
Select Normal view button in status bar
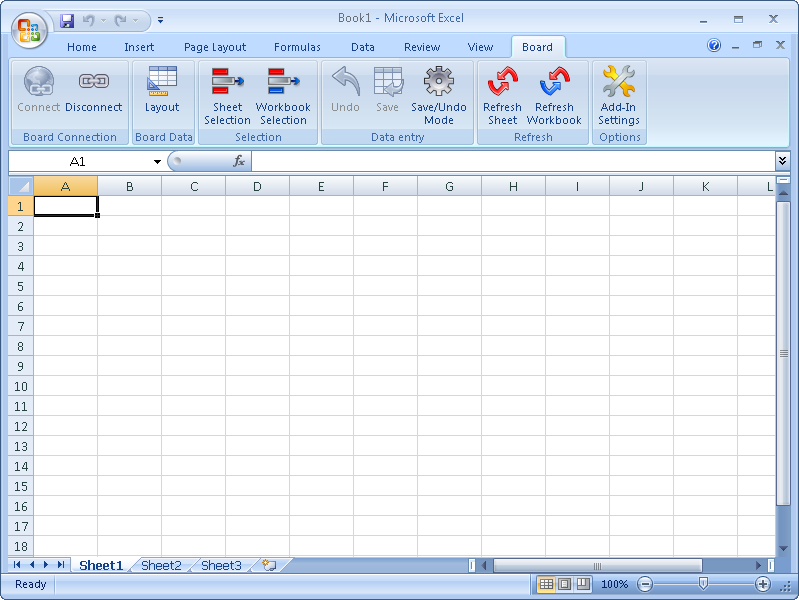tap(546, 584)
